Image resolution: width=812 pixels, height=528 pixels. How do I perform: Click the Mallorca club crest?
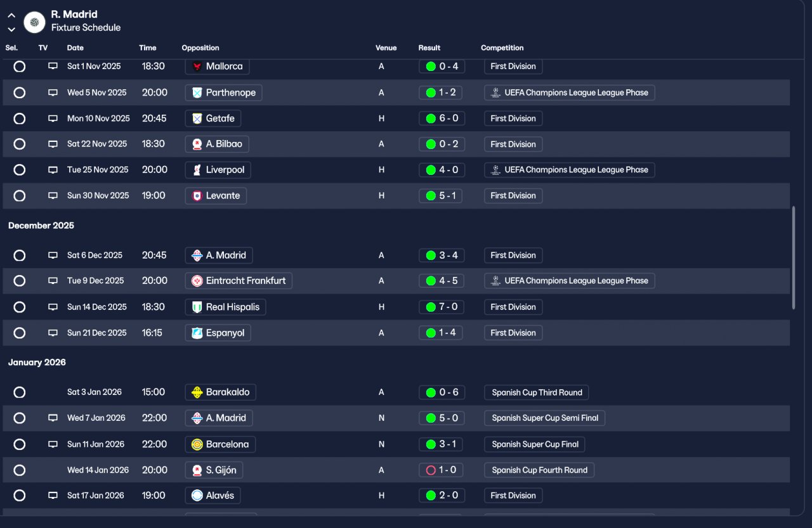197,66
